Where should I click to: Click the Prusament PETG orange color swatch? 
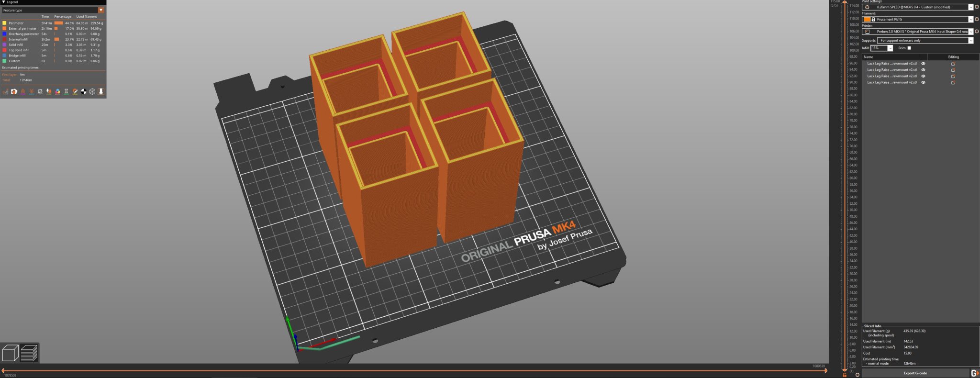(867, 19)
